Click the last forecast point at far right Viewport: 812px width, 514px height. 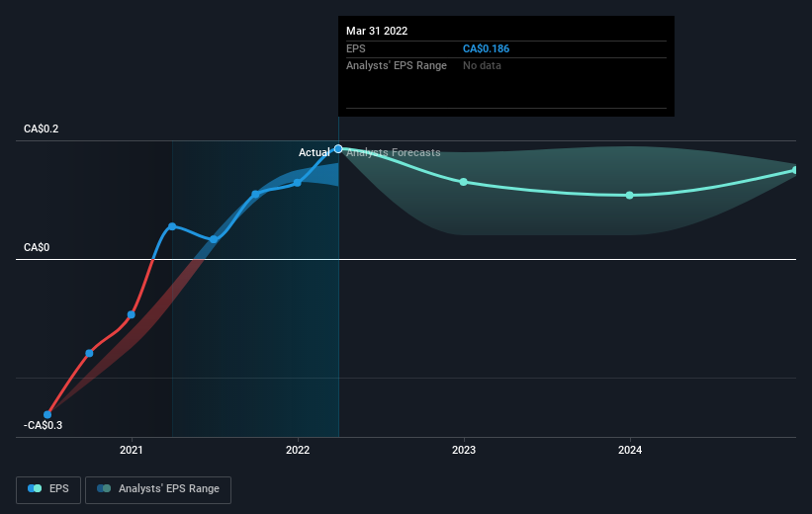pyautogui.click(x=795, y=170)
